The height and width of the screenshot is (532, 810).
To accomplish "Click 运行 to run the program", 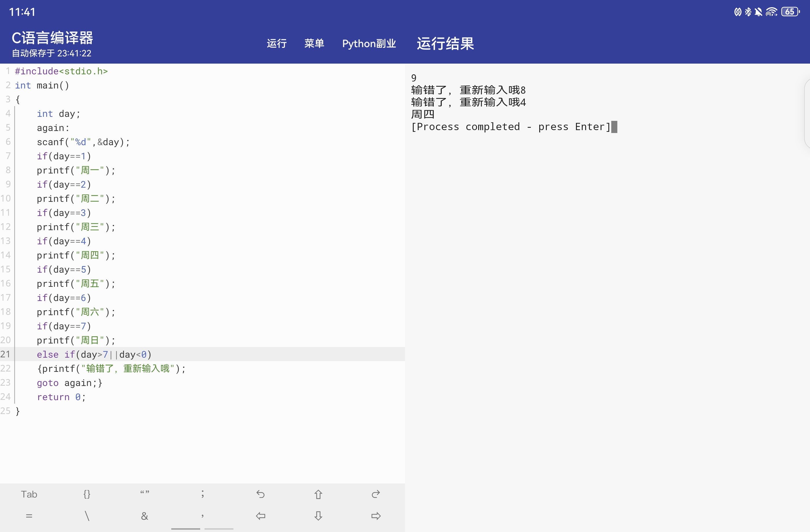I will click(276, 44).
